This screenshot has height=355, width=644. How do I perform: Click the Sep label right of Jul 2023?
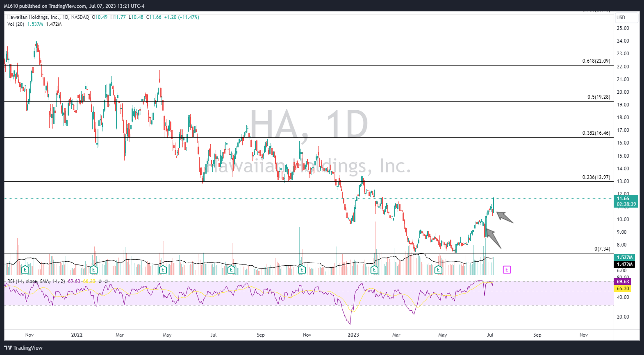[537, 335]
